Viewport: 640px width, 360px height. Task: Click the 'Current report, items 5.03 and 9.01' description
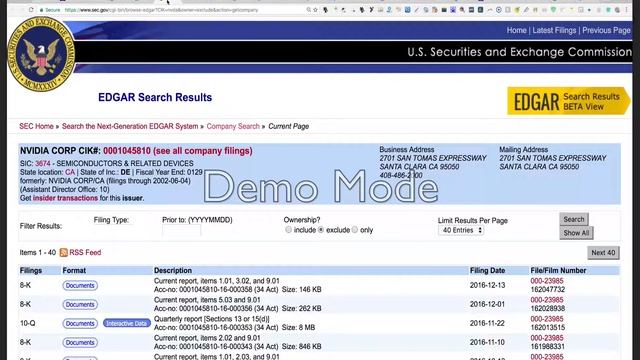click(x=207, y=300)
